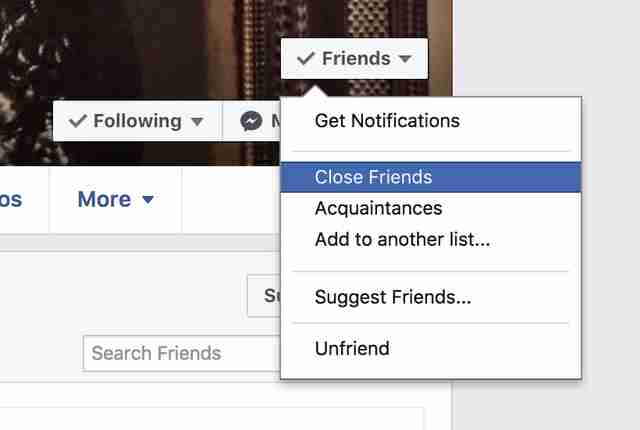Focus the Search Friends input field

(180, 353)
